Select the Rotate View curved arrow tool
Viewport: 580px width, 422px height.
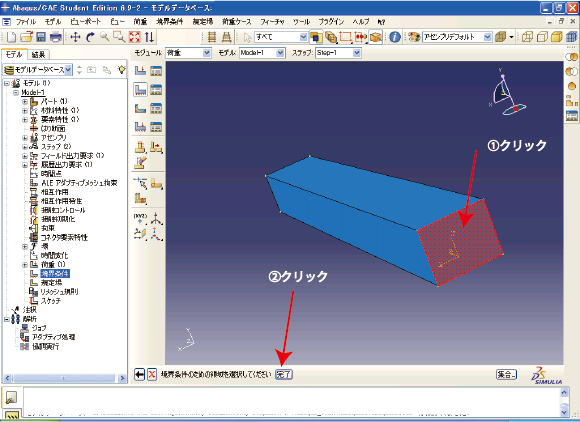point(90,37)
